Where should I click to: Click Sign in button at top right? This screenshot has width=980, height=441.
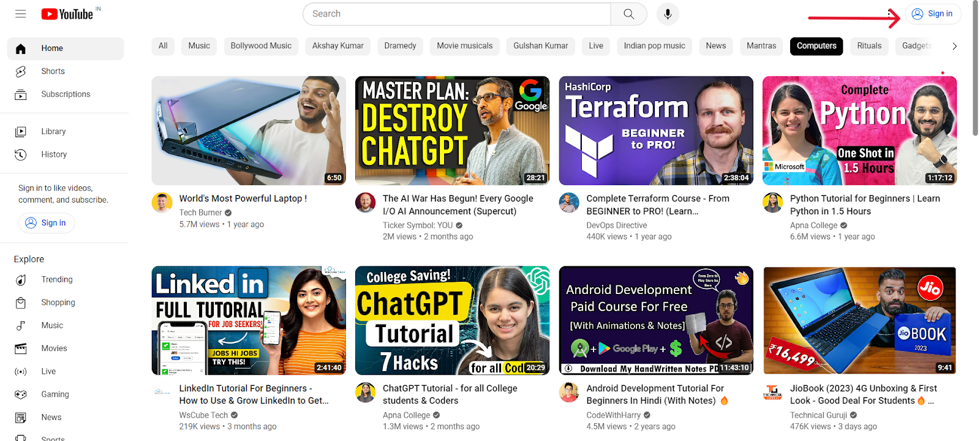point(933,13)
